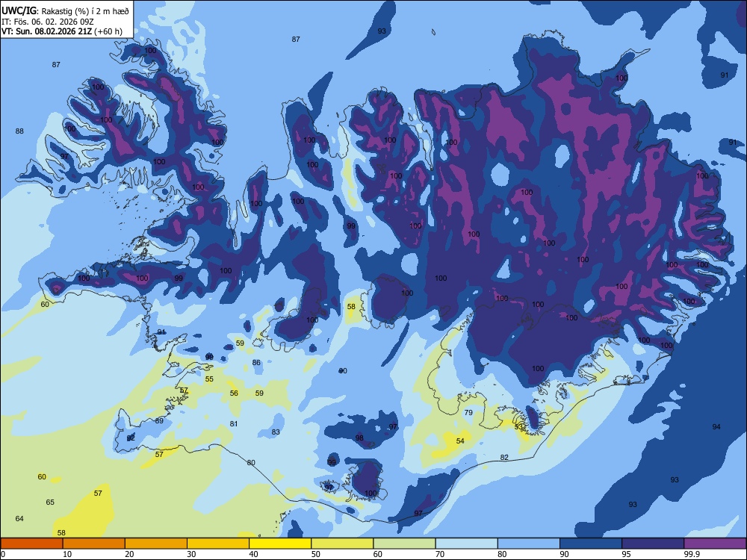747x560 pixels.
Task: Click the 50–60 pale yellow legend swatch
Action: (x=342, y=544)
